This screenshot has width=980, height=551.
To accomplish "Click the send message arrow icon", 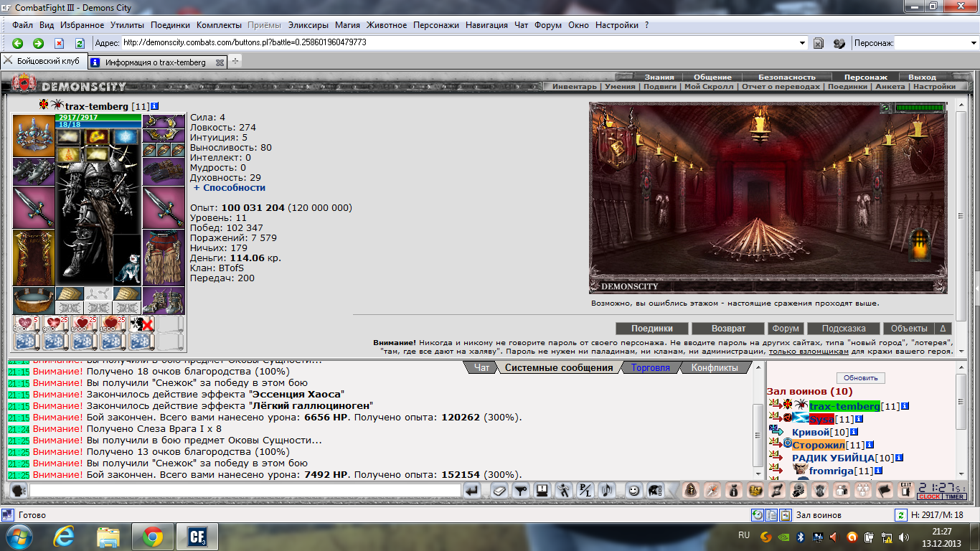I will (x=471, y=491).
